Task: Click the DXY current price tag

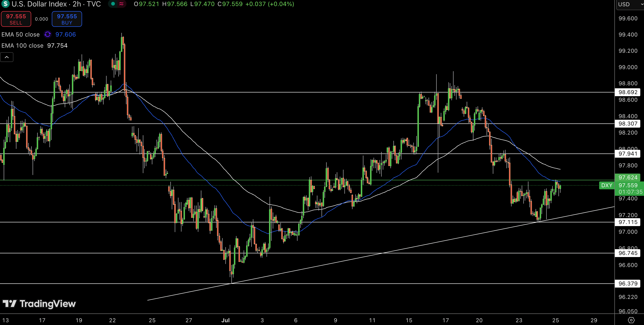Action: pyautogui.click(x=607, y=186)
